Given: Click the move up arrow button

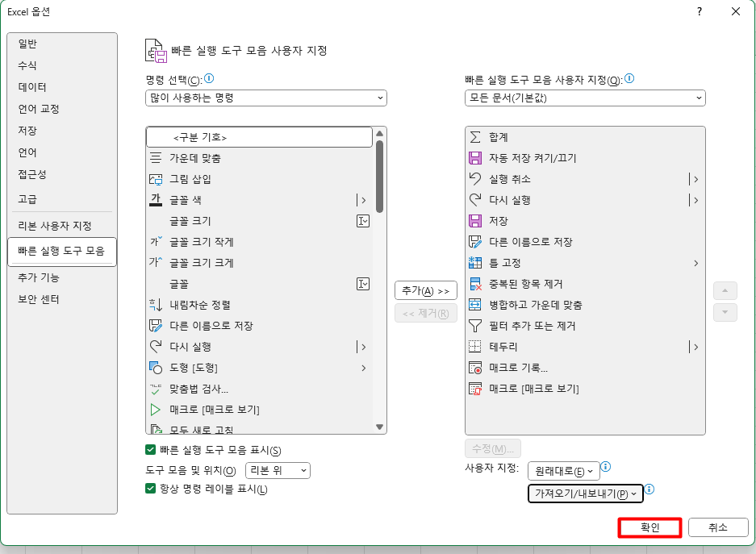Looking at the screenshot, I should (725, 291).
